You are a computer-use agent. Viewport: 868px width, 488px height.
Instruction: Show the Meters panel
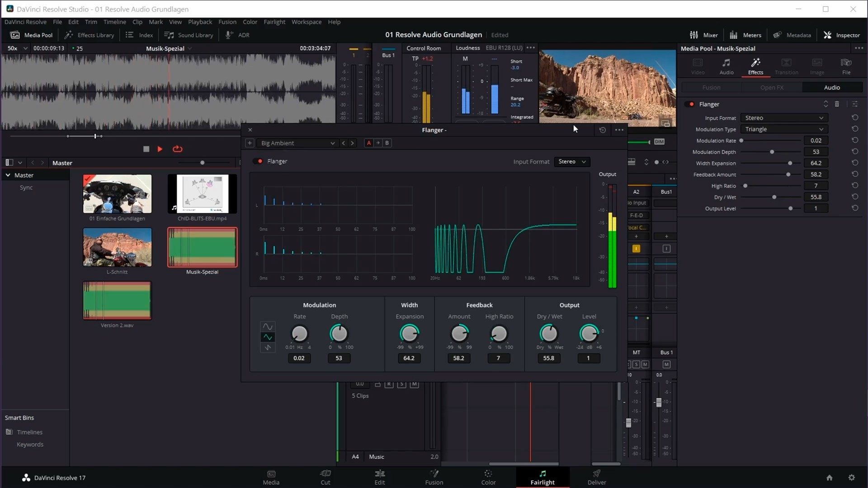[x=745, y=35]
